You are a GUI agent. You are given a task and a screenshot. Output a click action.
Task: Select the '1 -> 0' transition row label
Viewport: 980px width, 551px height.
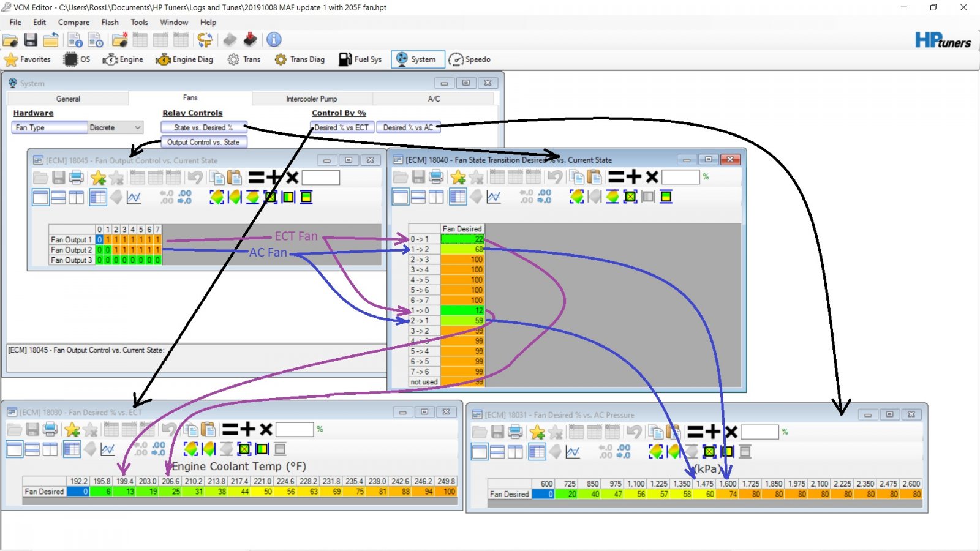(x=424, y=310)
